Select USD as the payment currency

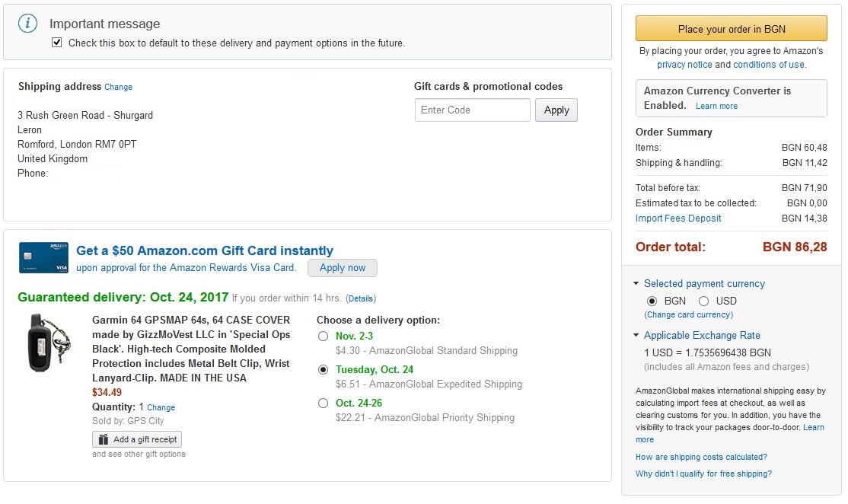(x=703, y=301)
